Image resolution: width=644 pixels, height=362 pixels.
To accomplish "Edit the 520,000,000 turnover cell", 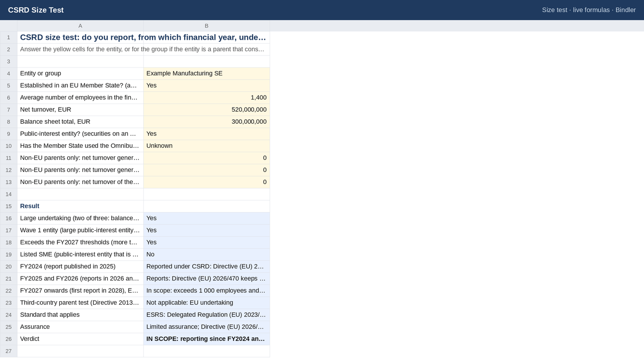I will tap(207, 110).
